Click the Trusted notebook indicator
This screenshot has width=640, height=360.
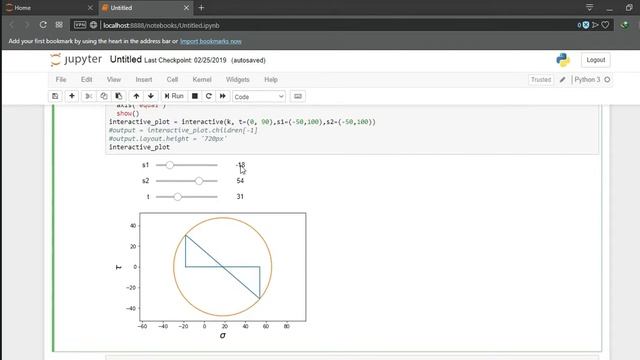click(541, 80)
